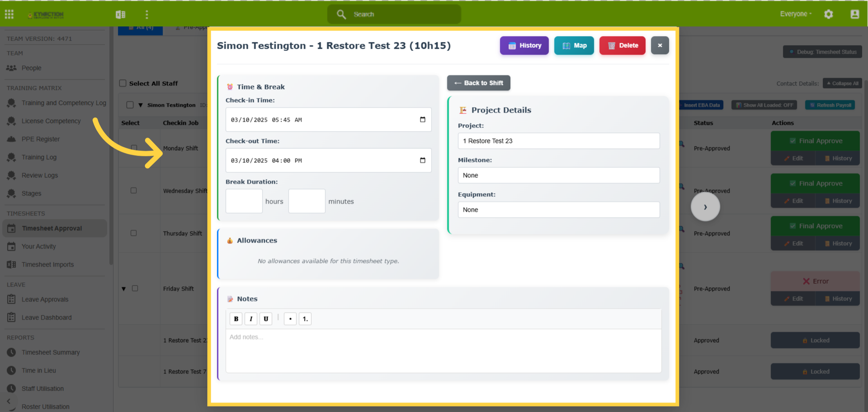
Task: Apply Italic formatting in Notes toolbar
Action: point(251,319)
